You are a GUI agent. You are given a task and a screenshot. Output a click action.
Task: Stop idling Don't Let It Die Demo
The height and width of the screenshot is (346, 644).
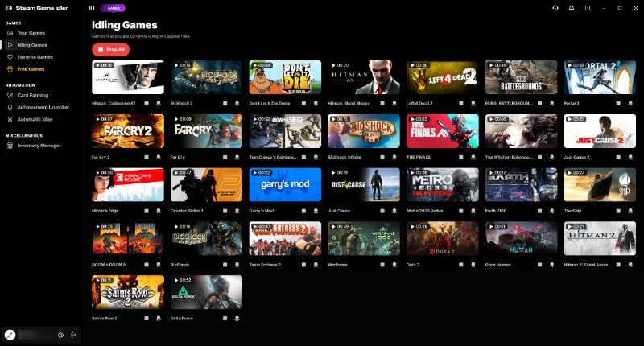click(x=304, y=104)
